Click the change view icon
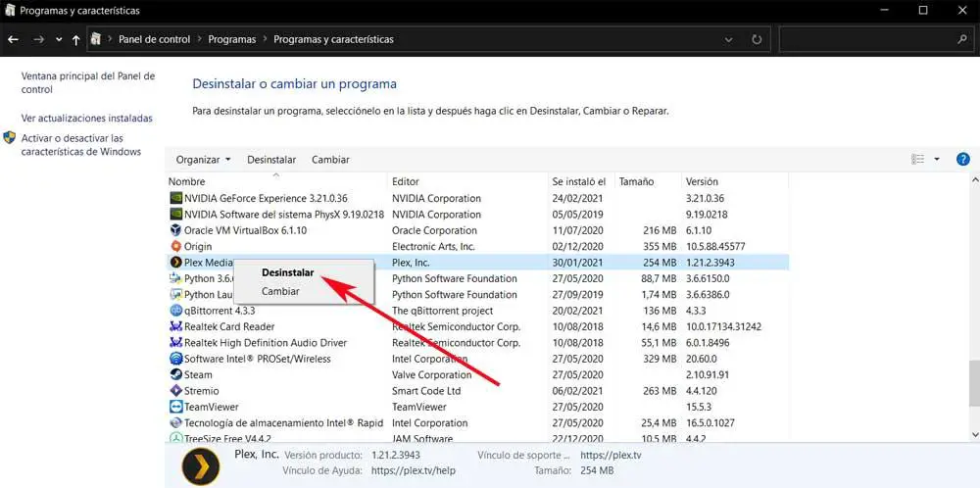The width and height of the screenshot is (980, 488). 917,160
